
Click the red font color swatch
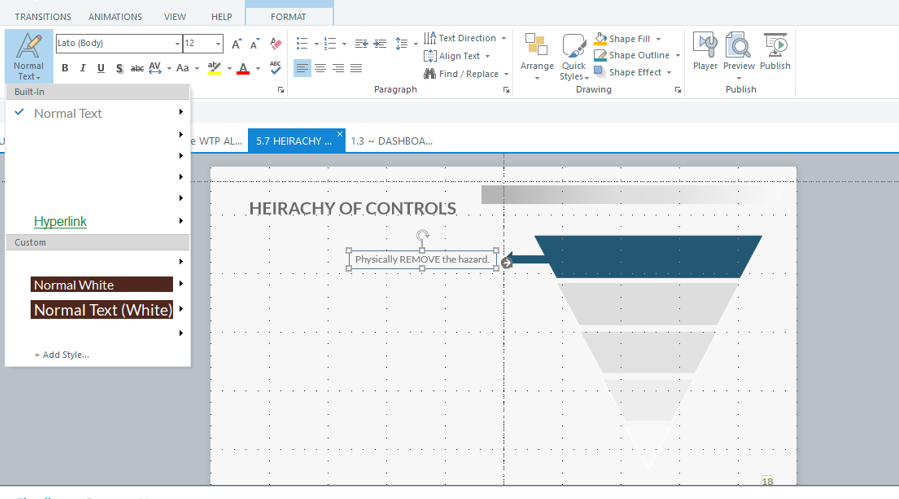click(243, 69)
